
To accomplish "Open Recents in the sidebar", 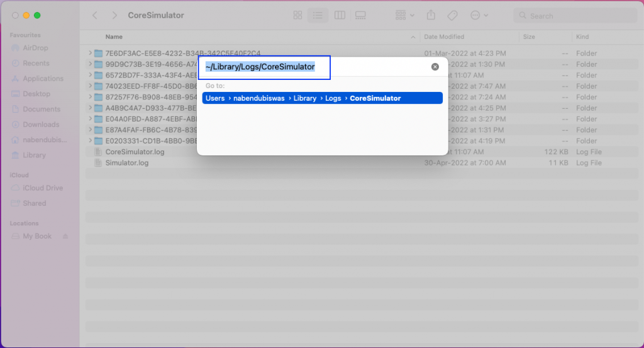I will point(36,64).
